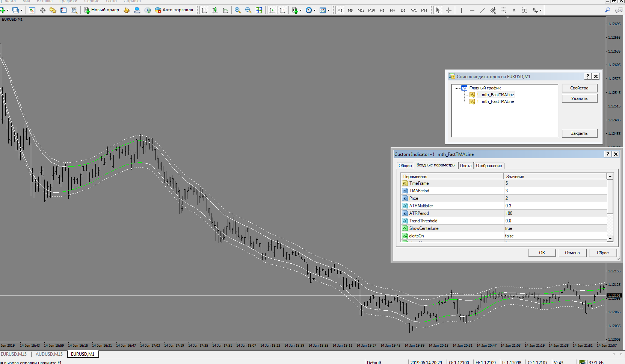Select the H4 timeframe button
The height and width of the screenshot is (364, 625).
coord(393,10)
